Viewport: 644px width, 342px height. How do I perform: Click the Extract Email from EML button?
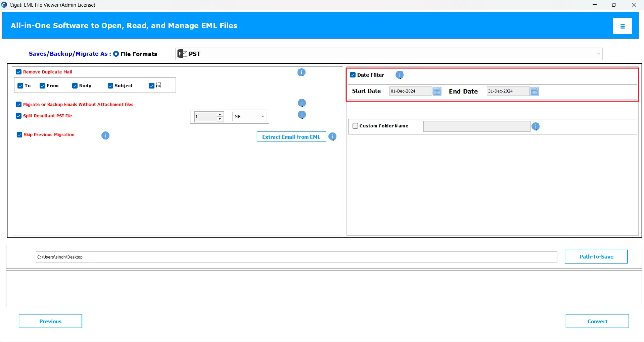click(291, 137)
